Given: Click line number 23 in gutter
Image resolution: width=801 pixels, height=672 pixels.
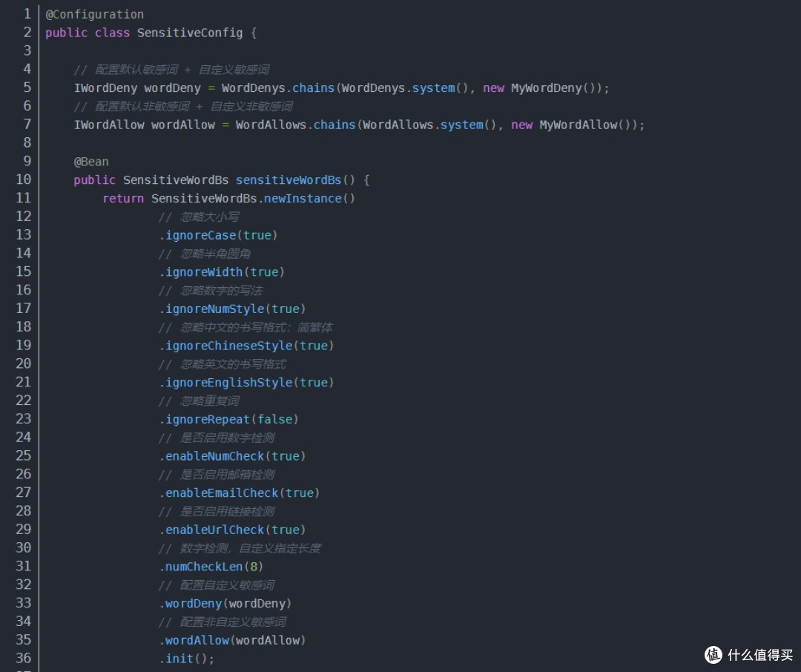Looking at the screenshot, I should [24, 418].
